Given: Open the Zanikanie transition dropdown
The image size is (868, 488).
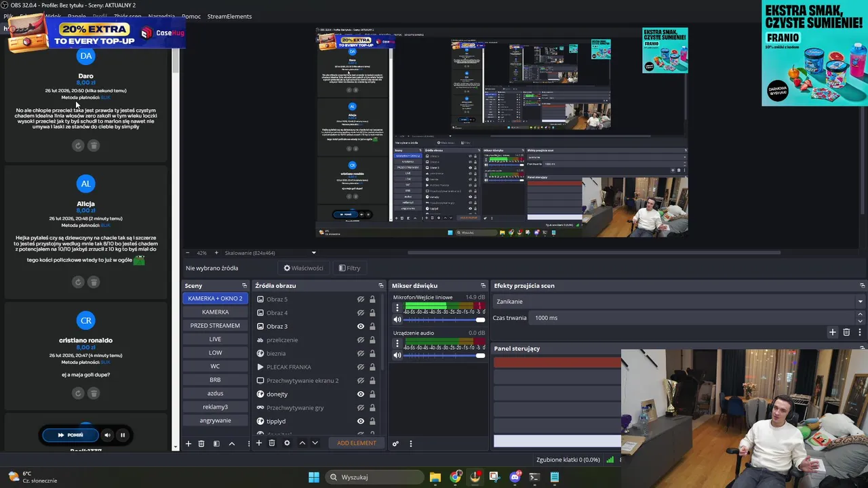Looking at the screenshot, I should 679,302.
